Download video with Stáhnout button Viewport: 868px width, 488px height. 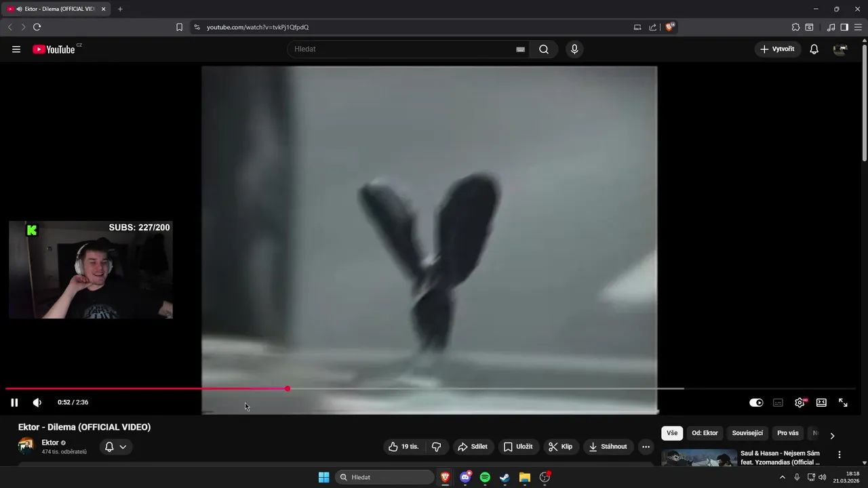pyautogui.click(x=608, y=447)
